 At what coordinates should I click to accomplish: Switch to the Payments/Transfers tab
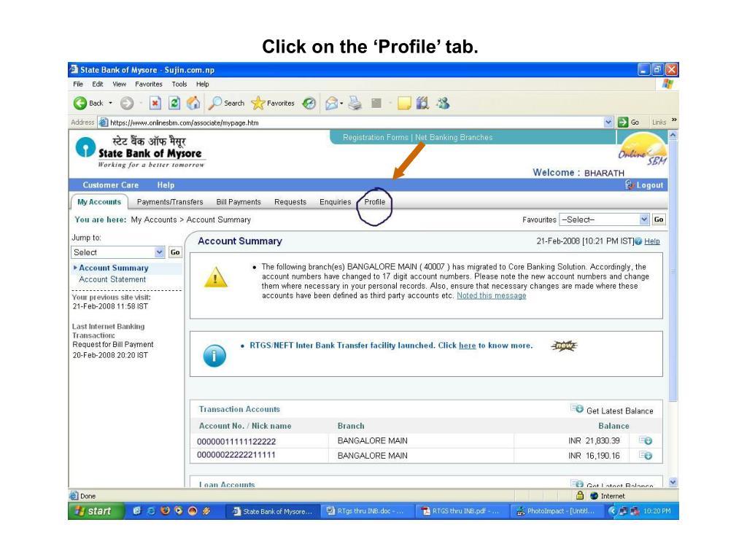(x=170, y=202)
